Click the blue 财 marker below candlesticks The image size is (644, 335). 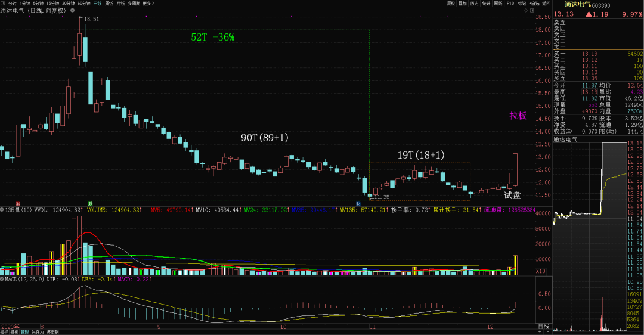358,204
